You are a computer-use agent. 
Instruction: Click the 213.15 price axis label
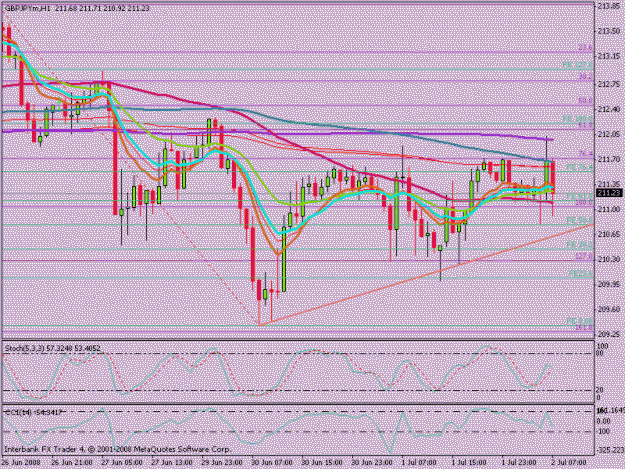point(609,56)
